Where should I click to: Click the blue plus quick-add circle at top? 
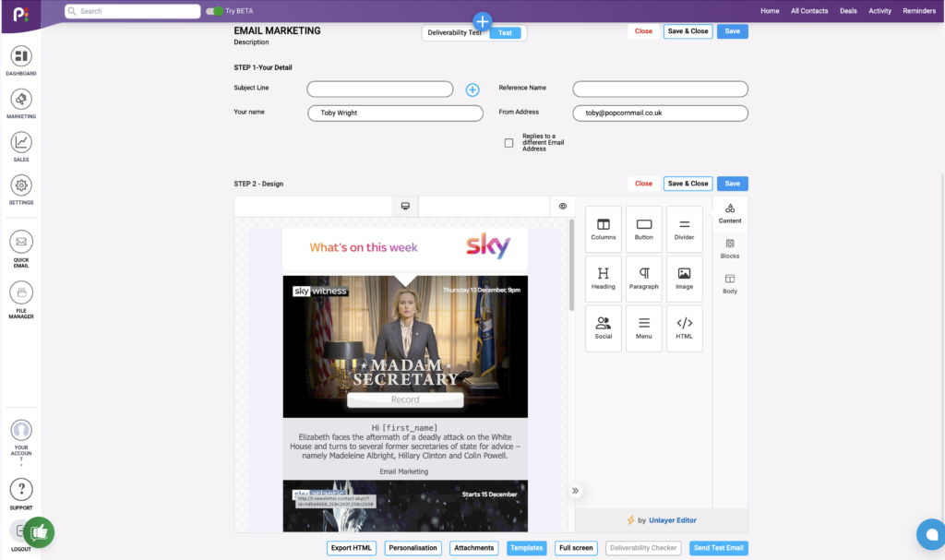(482, 22)
